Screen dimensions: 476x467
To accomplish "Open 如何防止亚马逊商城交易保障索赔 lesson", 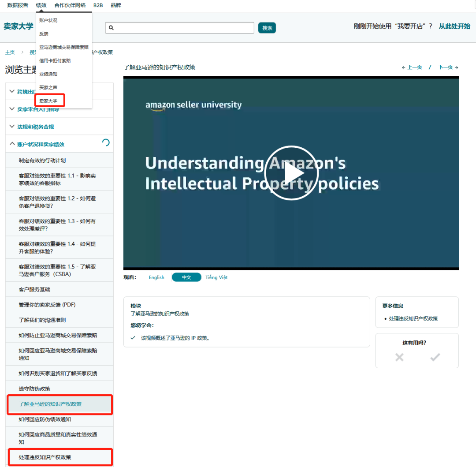I will 59,335.
